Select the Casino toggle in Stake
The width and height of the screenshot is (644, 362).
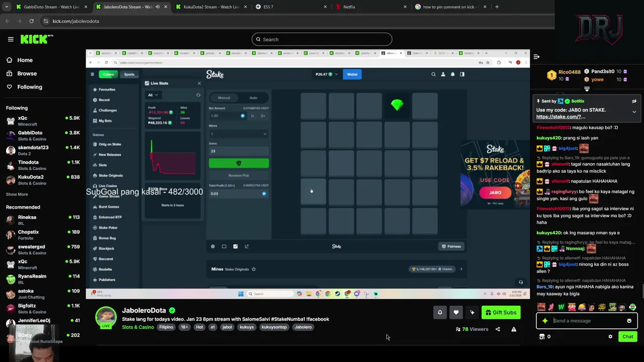[108, 74]
